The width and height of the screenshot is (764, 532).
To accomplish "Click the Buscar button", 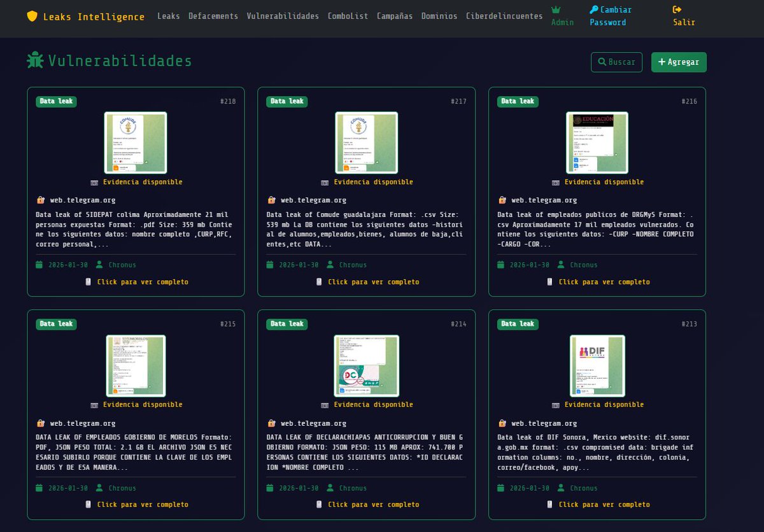I will coord(616,62).
